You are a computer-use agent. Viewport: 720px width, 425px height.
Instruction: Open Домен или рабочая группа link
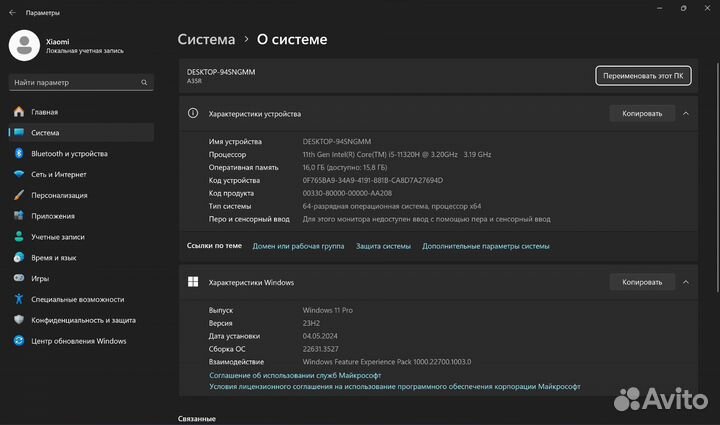pyautogui.click(x=298, y=246)
